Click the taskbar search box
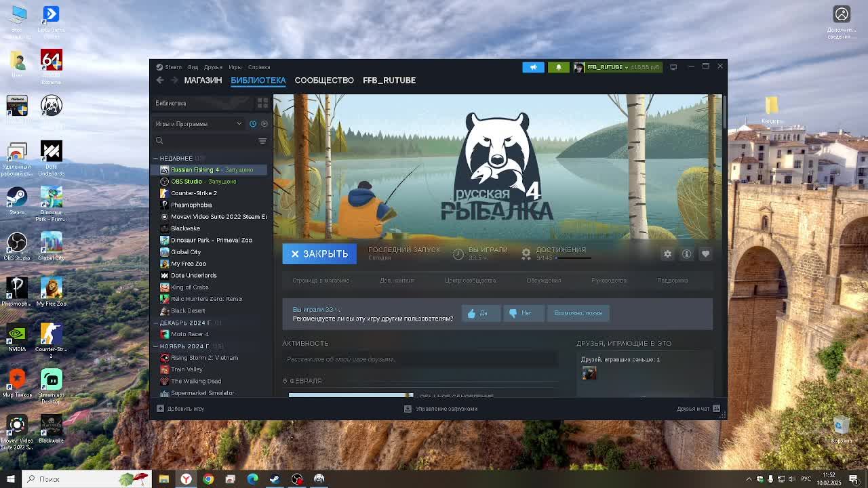Image resolution: width=868 pixels, height=488 pixels. (x=86, y=479)
